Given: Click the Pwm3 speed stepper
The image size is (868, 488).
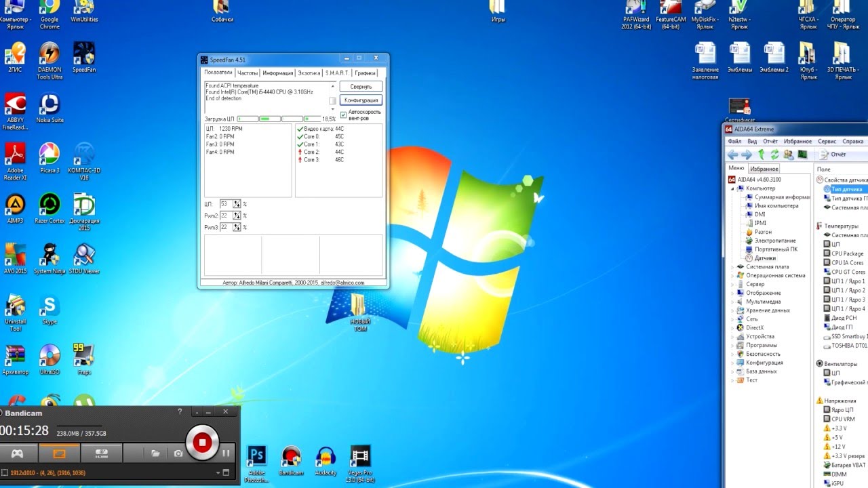Looking at the screenshot, I should [237, 227].
